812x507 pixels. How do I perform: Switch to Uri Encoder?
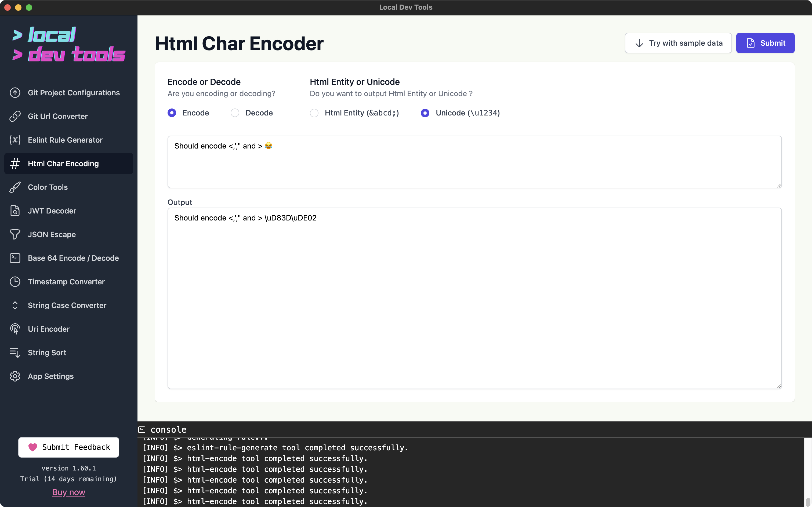click(69, 329)
